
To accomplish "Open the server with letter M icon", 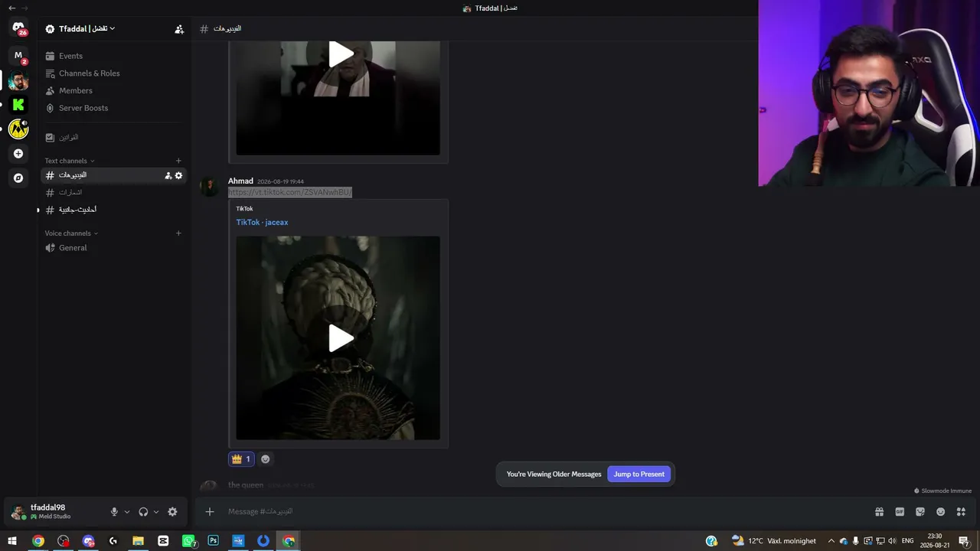I will click(18, 56).
